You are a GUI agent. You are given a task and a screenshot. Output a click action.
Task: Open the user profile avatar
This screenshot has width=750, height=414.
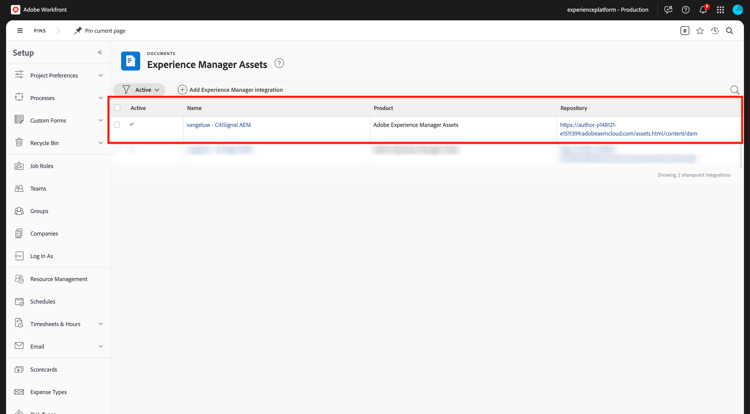pyautogui.click(x=738, y=10)
